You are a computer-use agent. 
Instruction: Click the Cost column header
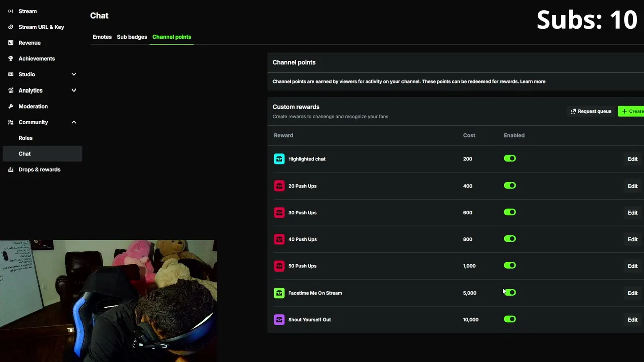469,135
